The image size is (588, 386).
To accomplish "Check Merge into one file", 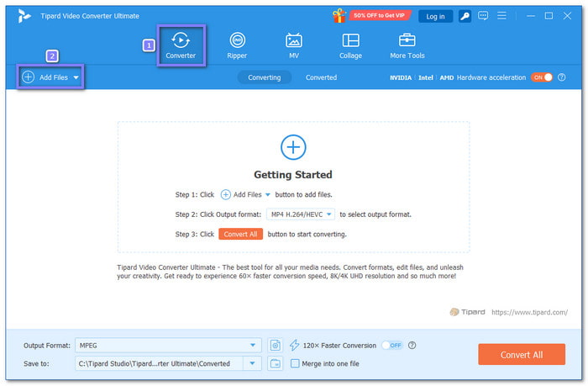I will [x=295, y=363].
